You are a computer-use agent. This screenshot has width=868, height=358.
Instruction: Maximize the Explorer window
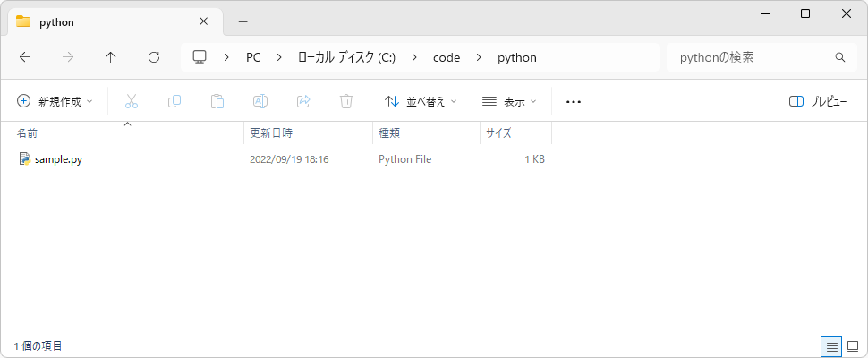point(805,13)
